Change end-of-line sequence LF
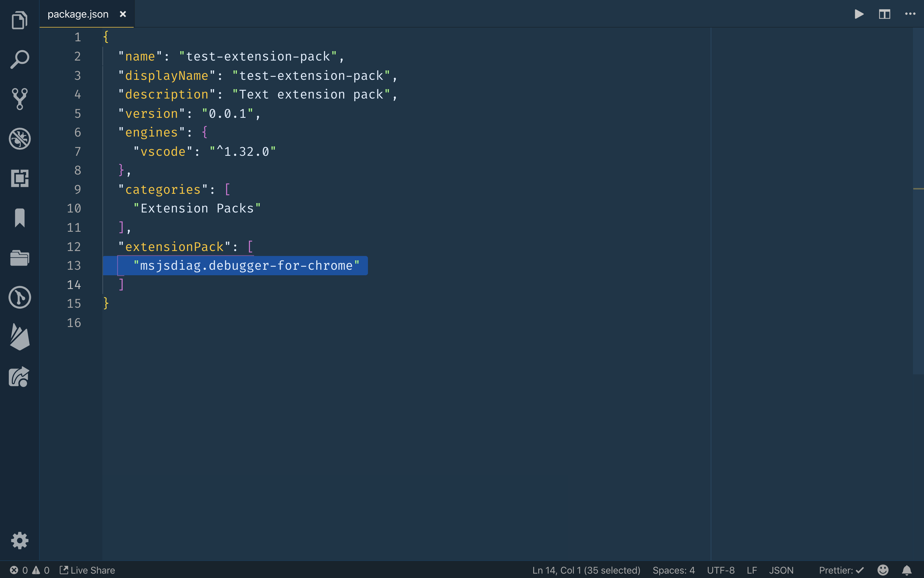Image resolution: width=924 pixels, height=578 pixels. click(x=751, y=570)
